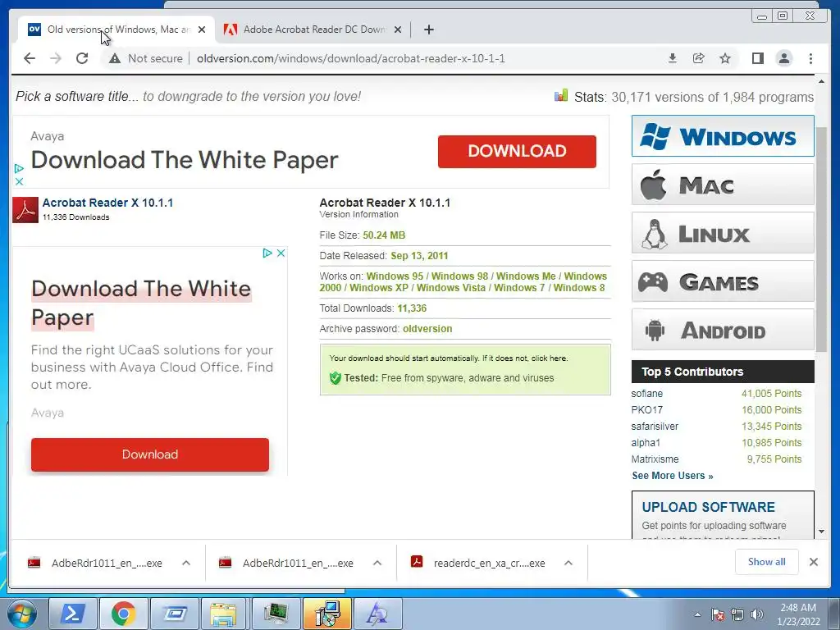This screenshot has height=630, width=840.
Task: Click See More Users link
Action: coord(673,476)
